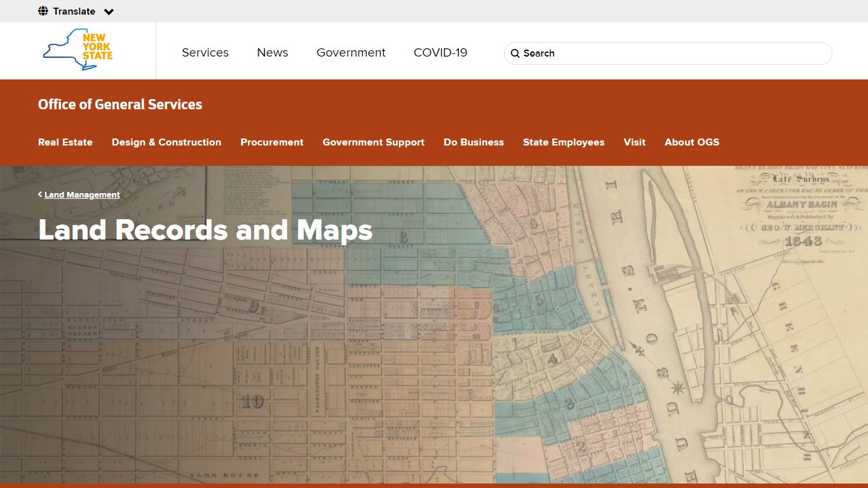Go to Office of General Services home
Viewport: 868px width, 488px height.
tap(120, 104)
